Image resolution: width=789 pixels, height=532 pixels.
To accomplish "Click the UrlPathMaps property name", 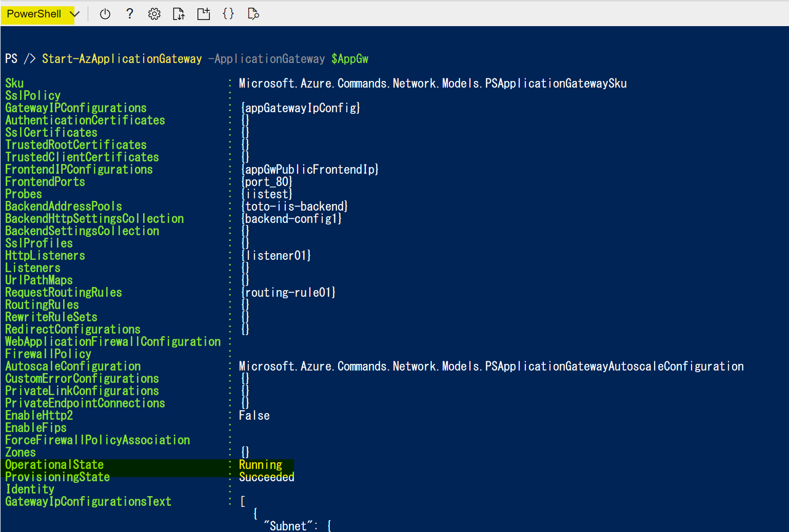I will click(x=39, y=280).
